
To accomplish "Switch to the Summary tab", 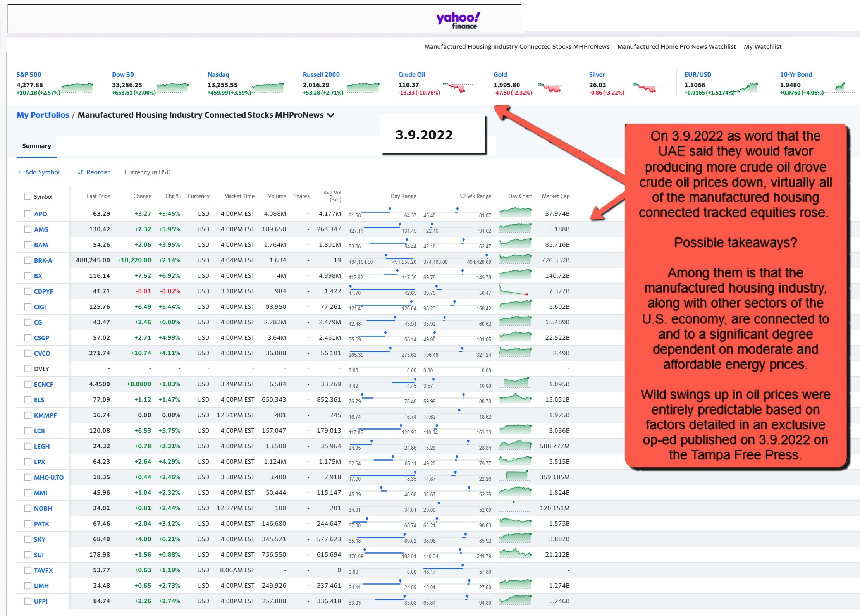I will (36, 146).
